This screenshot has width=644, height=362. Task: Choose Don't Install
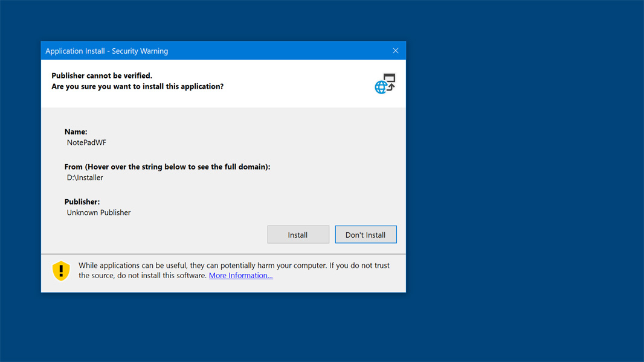(x=365, y=235)
